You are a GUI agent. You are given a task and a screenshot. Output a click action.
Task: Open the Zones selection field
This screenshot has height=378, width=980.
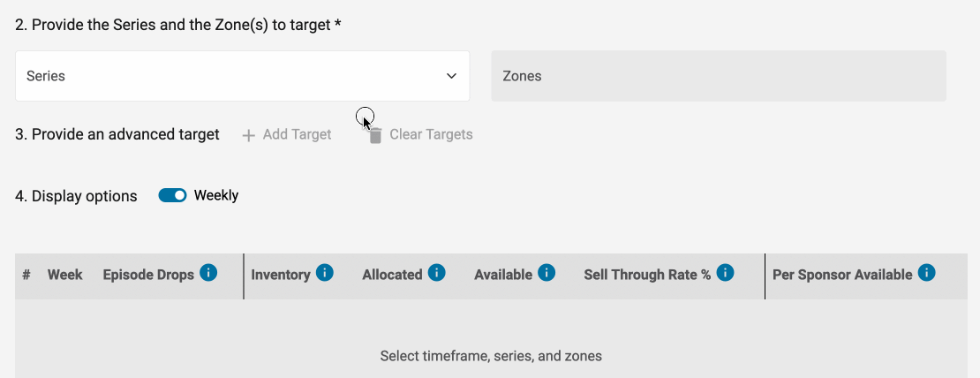[719, 76]
